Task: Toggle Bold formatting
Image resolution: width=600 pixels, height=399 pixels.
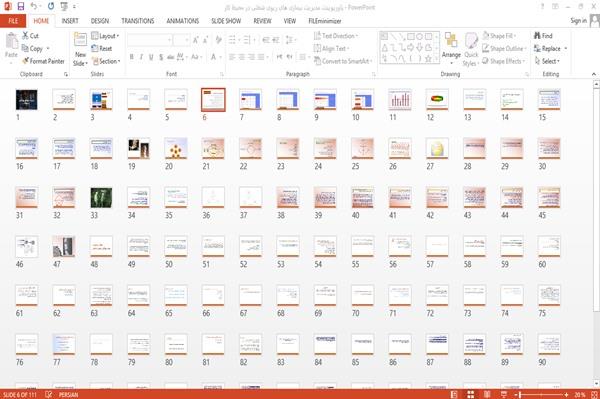Action: coord(132,57)
